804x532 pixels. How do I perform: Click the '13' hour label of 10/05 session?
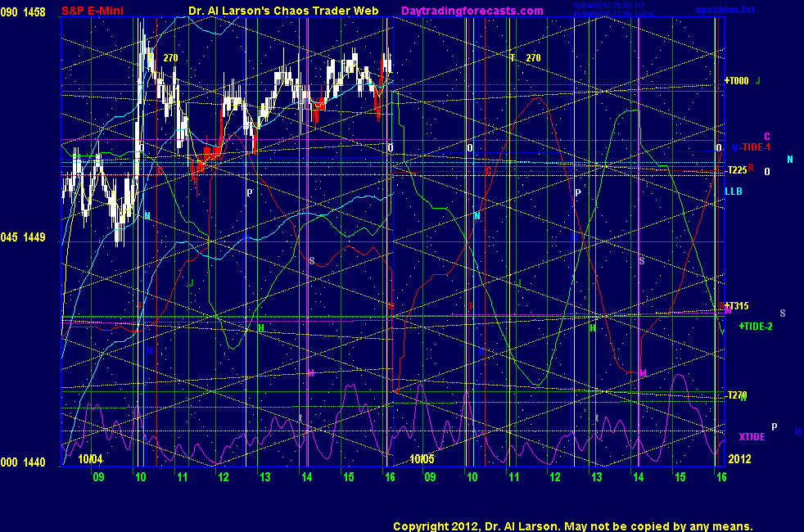click(x=596, y=477)
